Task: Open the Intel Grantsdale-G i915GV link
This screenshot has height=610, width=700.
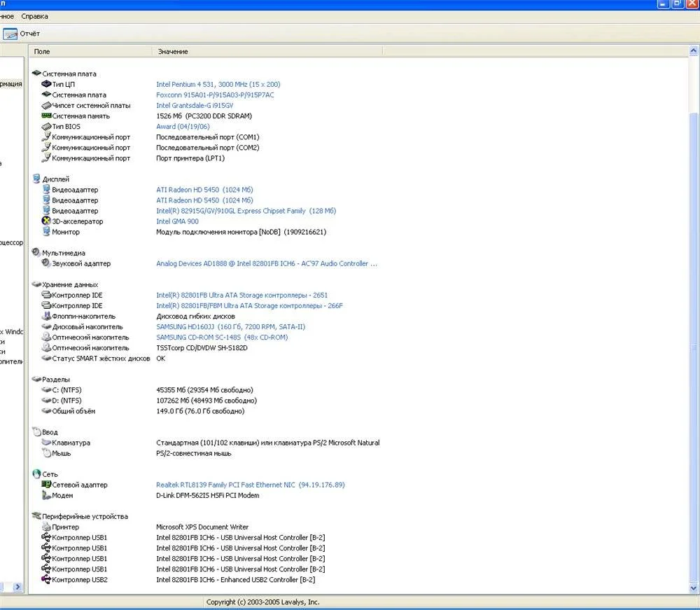Action: coord(194,105)
